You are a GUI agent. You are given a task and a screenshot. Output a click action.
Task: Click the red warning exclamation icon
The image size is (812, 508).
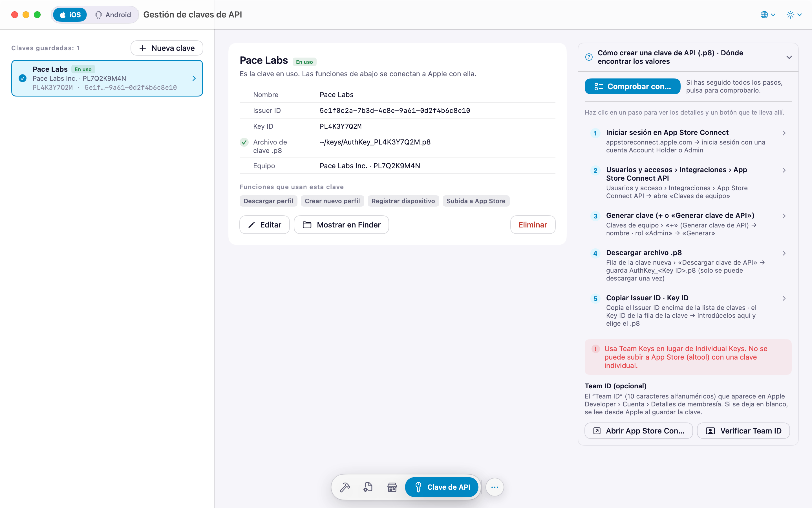(595, 349)
